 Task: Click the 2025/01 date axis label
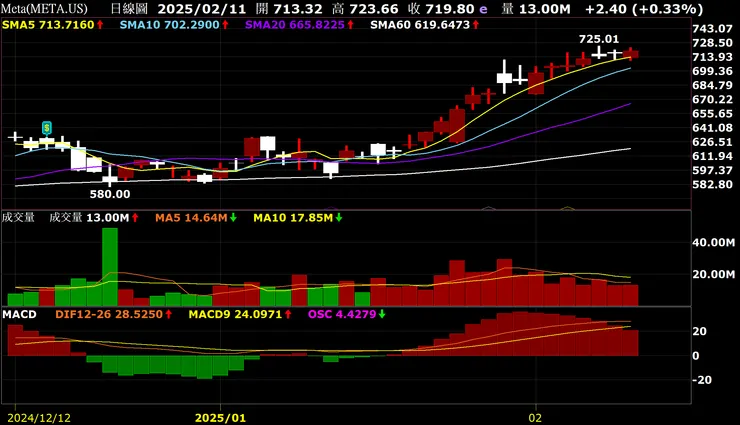(220, 418)
